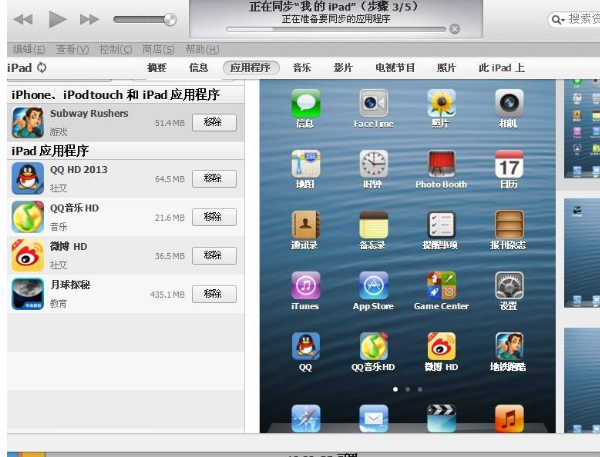Click the play button
Viewport: 600px width, 457px height.
[x=57, y=19]
